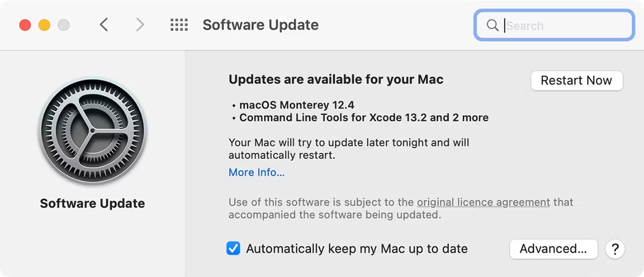Click the Software Update label under the gear

coord(92,204)
